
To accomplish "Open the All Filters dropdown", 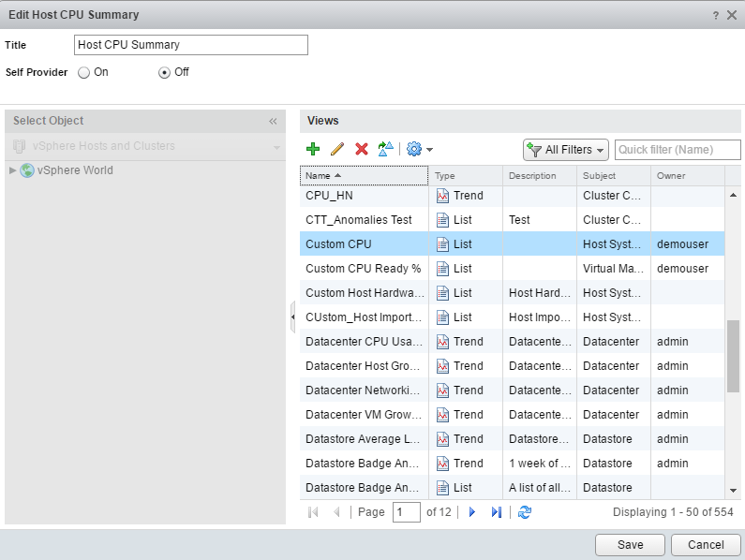I will (566, 150).
